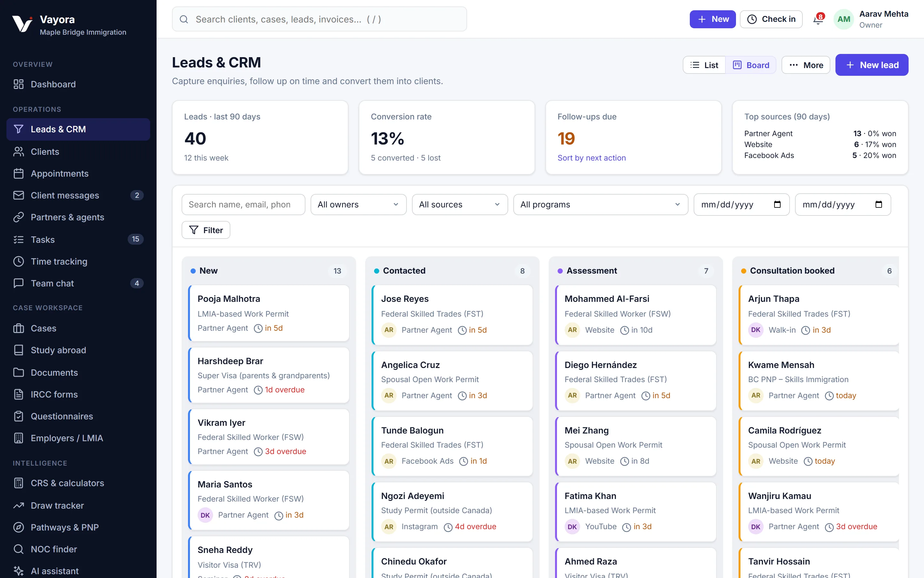Click the top bar New button
The height and width of the screenshot is (578, 924).
(713, 19)
